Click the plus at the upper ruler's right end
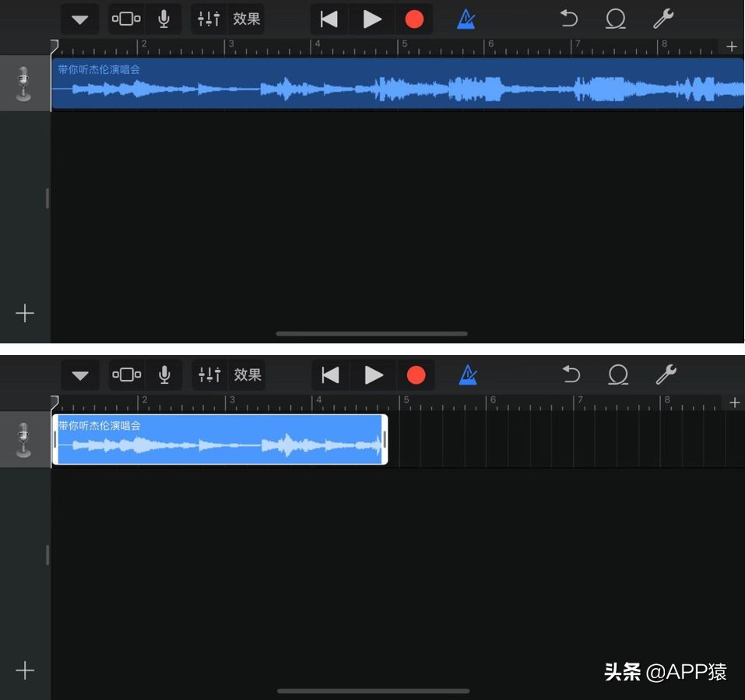Image resolution: width=745 pixels, height=700 pixels. click(x=732, y=47)
